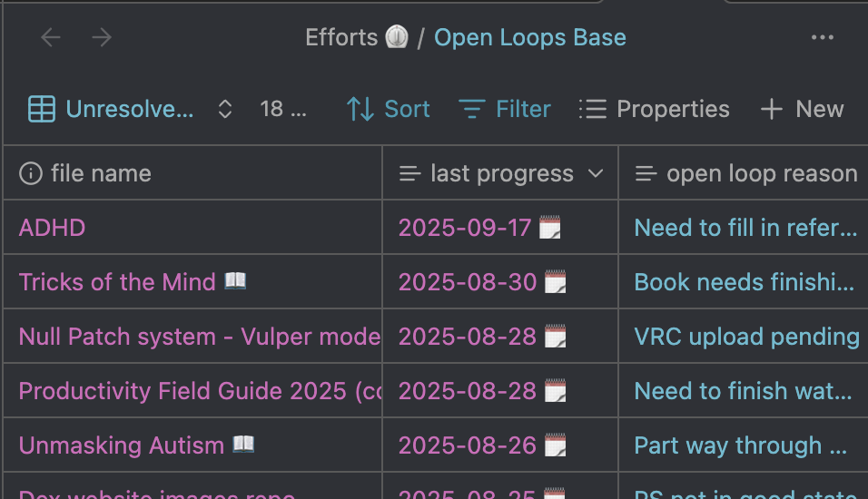The height and width of the screenshot is (499, 868).
Task: Open the Tricks of the Mind note
Action: (x=117, y=282)
